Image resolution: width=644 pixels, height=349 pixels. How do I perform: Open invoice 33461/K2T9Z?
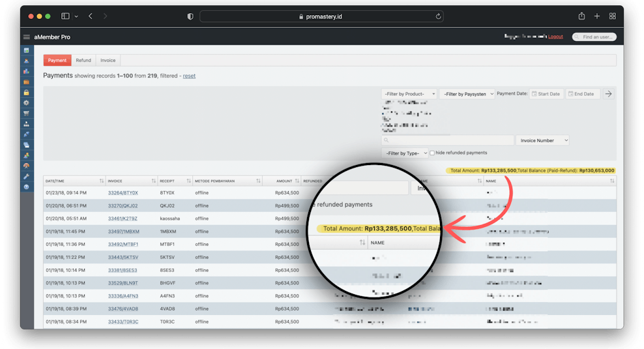pyautogui.click(x=123, y=219)
